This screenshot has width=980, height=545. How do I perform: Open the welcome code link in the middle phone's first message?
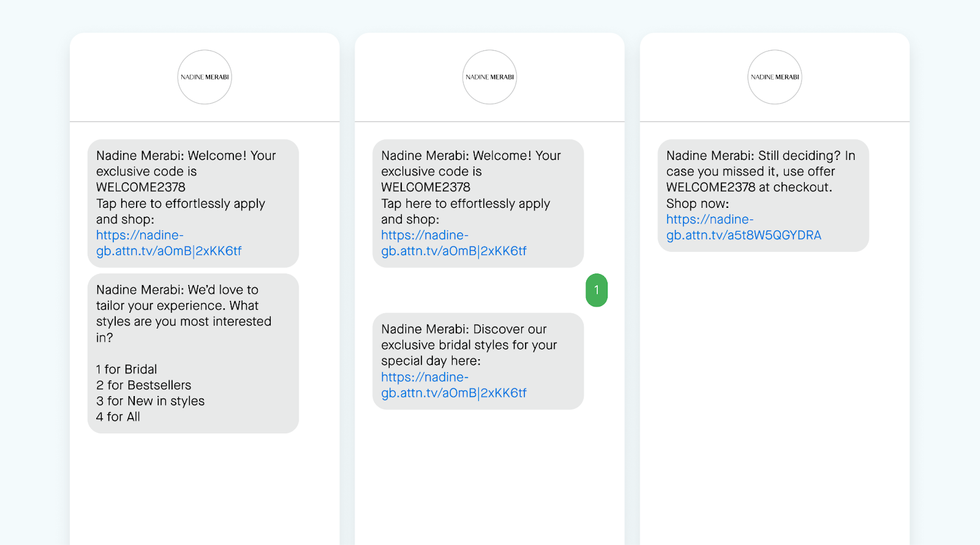point(453,243)
